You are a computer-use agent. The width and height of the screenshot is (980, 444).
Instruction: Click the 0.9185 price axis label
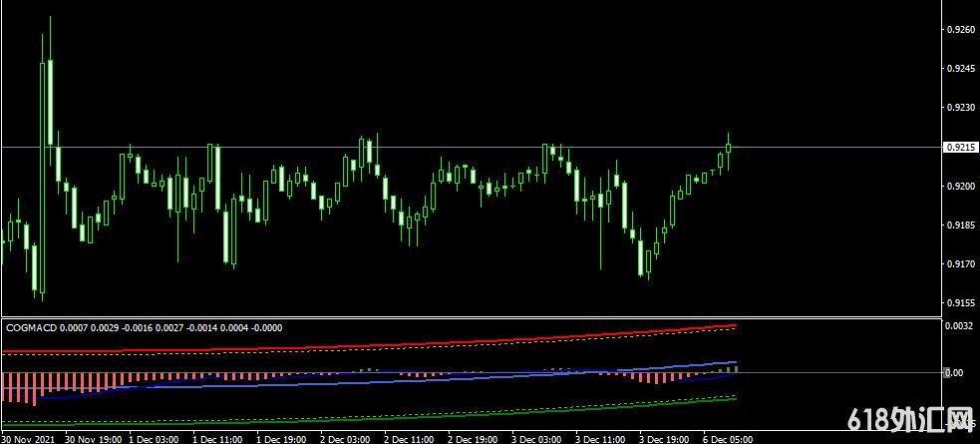coord(961,225)
